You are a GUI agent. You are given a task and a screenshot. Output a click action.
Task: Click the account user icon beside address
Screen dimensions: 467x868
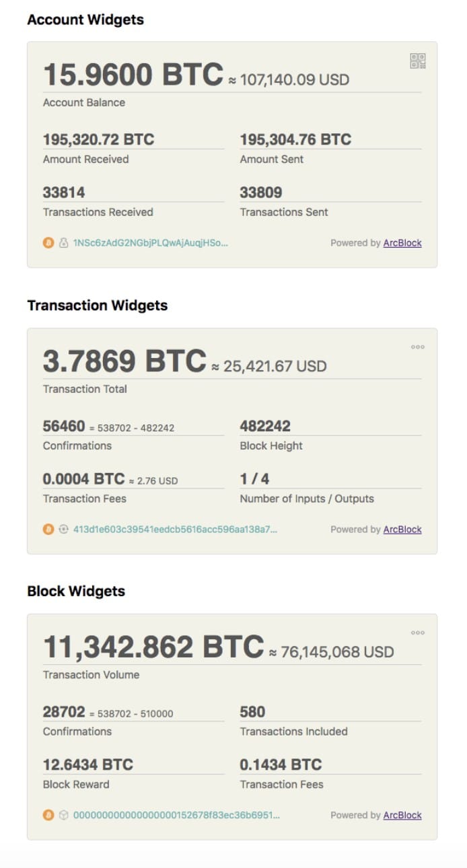64,243
